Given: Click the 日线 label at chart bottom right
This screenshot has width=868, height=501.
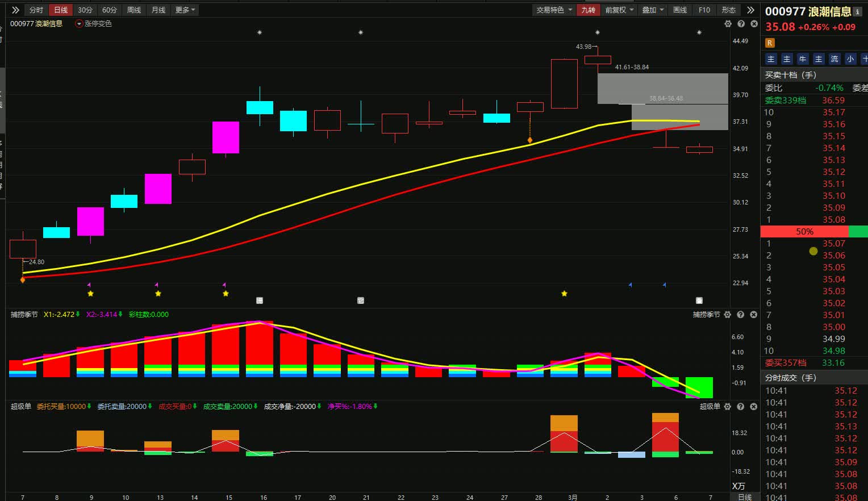Looking at the screenshot, I should (x=745, y=497).
